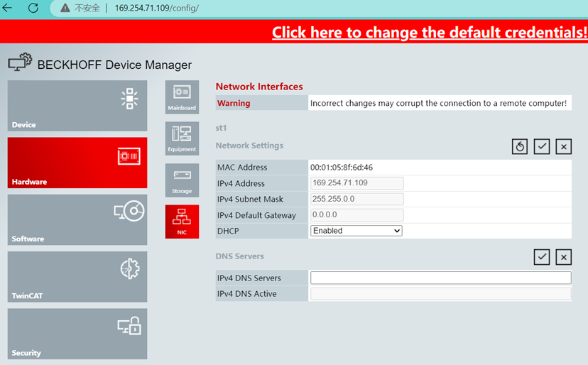
Task: Open the Device tile
Action: 77,105
